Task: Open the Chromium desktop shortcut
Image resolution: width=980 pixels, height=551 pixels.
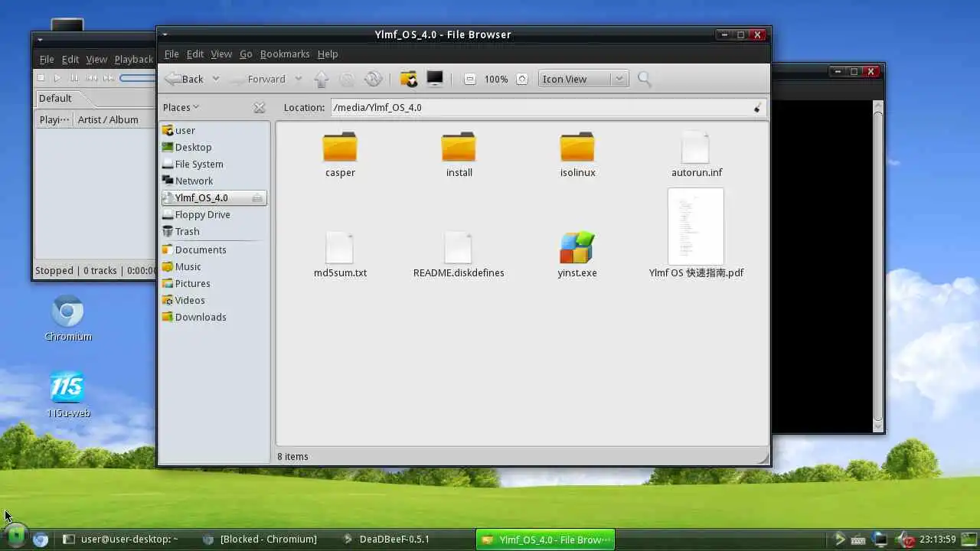Action: click(67, 318)
